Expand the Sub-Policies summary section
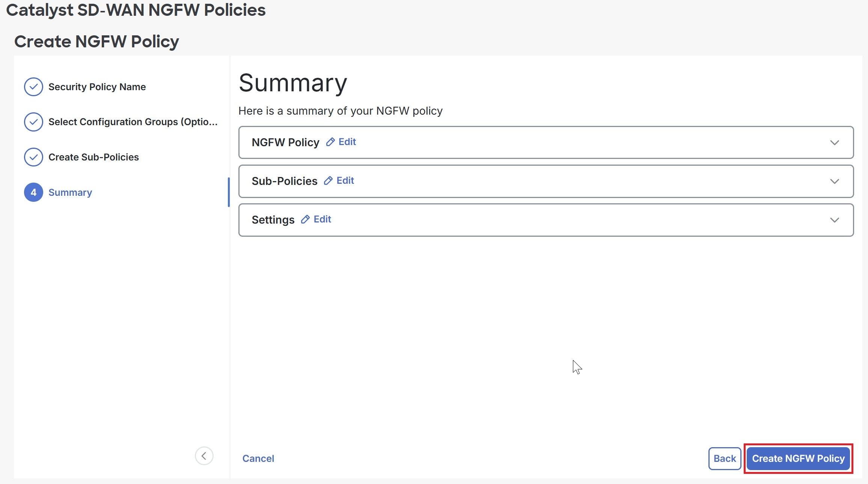 835,181
